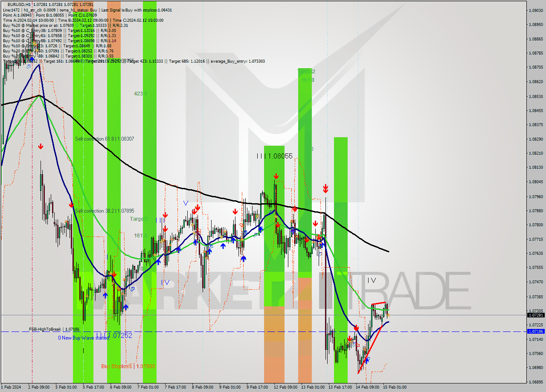Click the 1.08045 price axis label
Image resolution: width=546 pixels, height=392 pixels.
536,182
